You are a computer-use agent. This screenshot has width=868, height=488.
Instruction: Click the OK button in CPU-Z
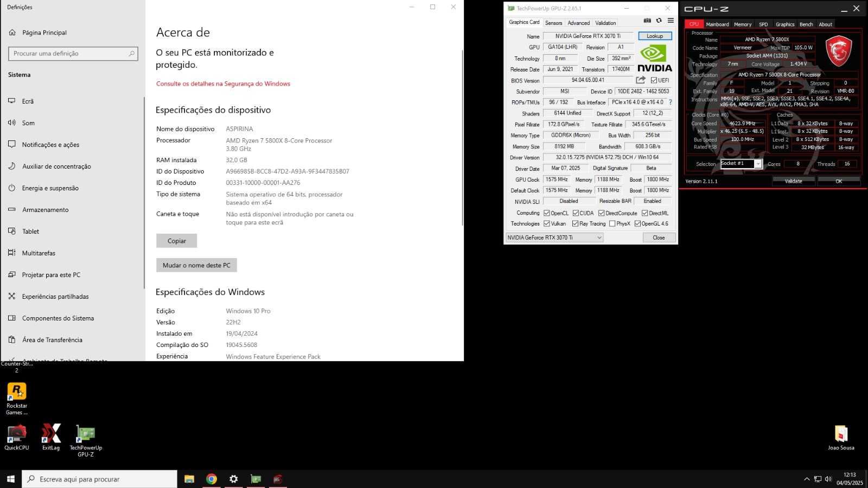point(839,181)
